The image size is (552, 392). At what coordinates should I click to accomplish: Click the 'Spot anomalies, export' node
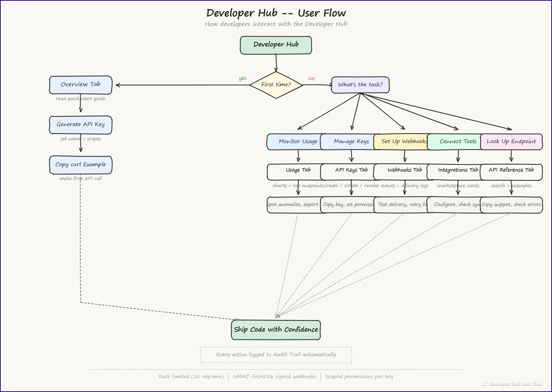pos(293,205)
